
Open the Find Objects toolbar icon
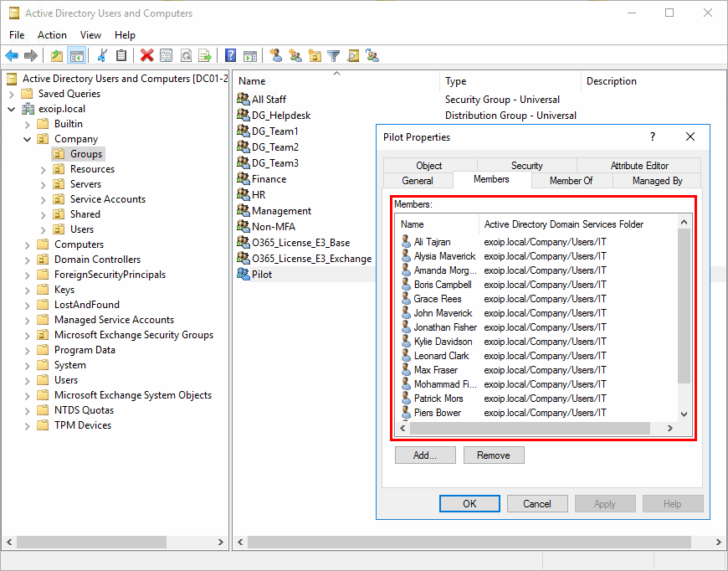pyautogui.click(x=352, y=55)
